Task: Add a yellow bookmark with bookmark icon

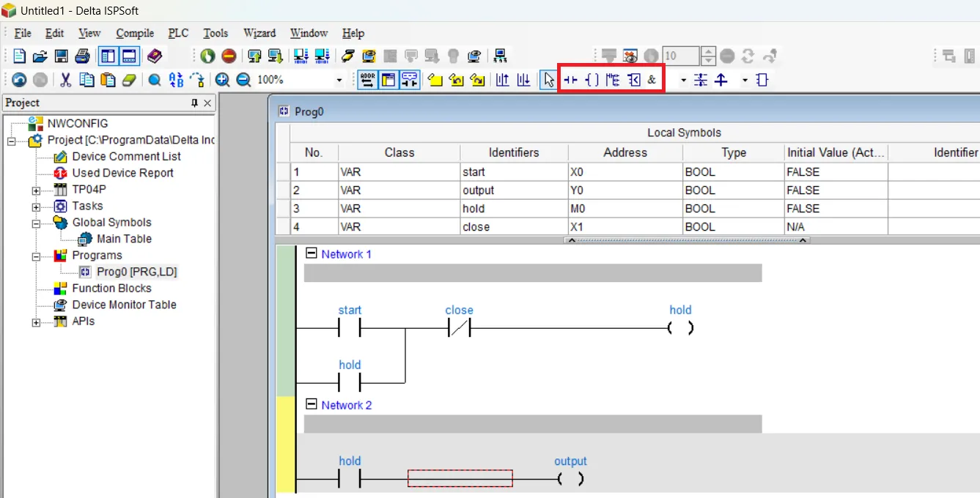Action: coord(435,80)
